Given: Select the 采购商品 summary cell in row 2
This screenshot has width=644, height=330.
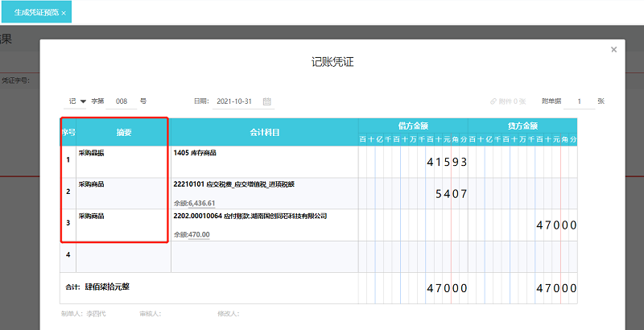Looking at the screenshot, I should coord(122,193).
